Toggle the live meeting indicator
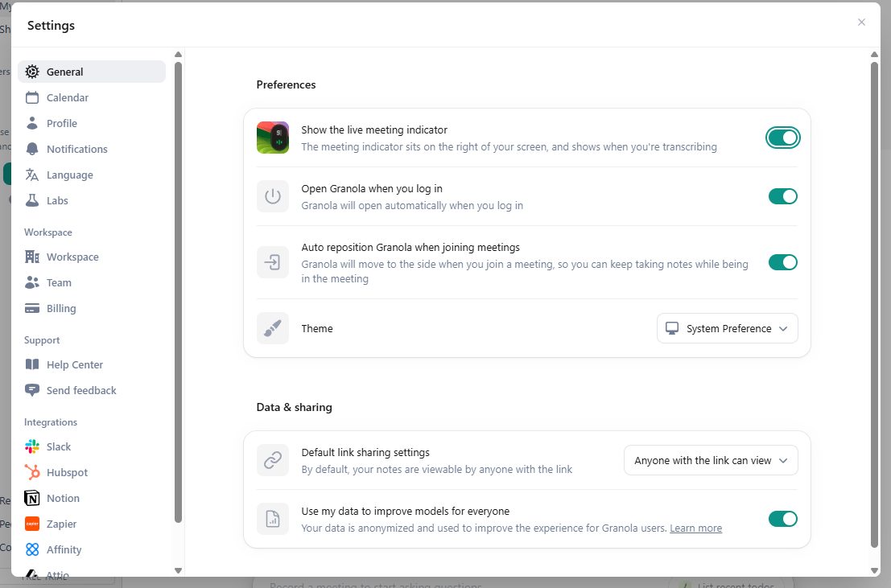891x588 pixels. click(782, 137)
